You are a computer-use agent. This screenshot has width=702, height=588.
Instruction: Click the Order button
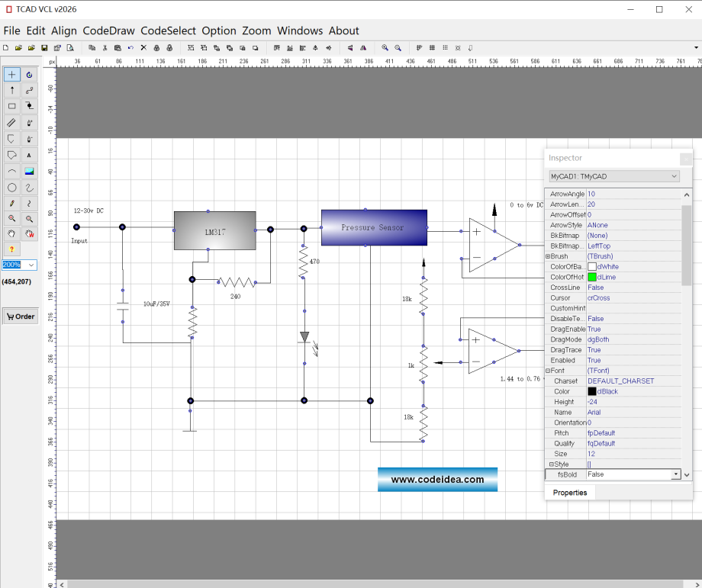pyautogui.click(x=21, y=316)
